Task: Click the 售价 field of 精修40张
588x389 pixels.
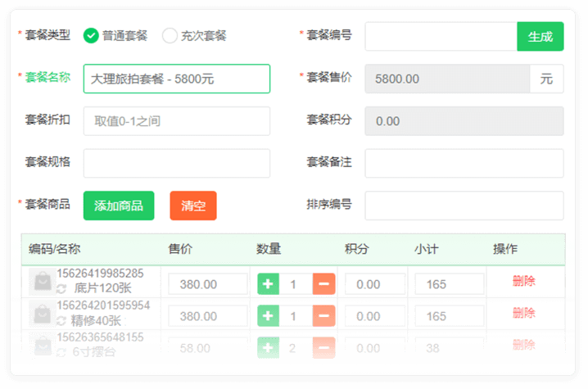Action: [x=208, y=316]
